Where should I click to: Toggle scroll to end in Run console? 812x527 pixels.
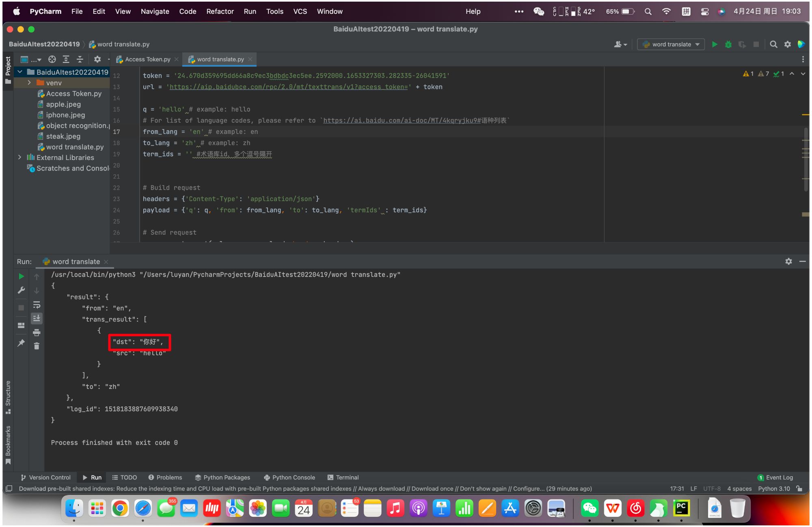(37, 318)
